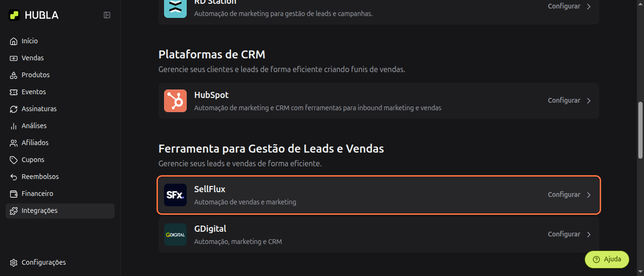Open the Ajuda help button
Image resolution: width=644 pixels, height=276 pixels.
point(607,259)
